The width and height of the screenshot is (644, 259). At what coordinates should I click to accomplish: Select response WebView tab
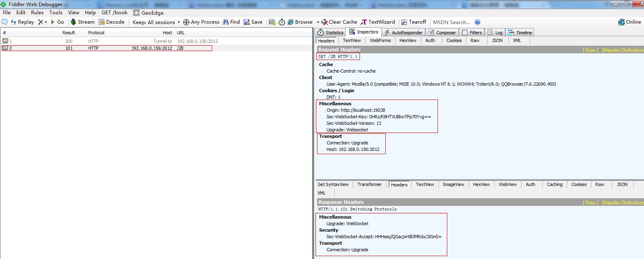(508, 184)
